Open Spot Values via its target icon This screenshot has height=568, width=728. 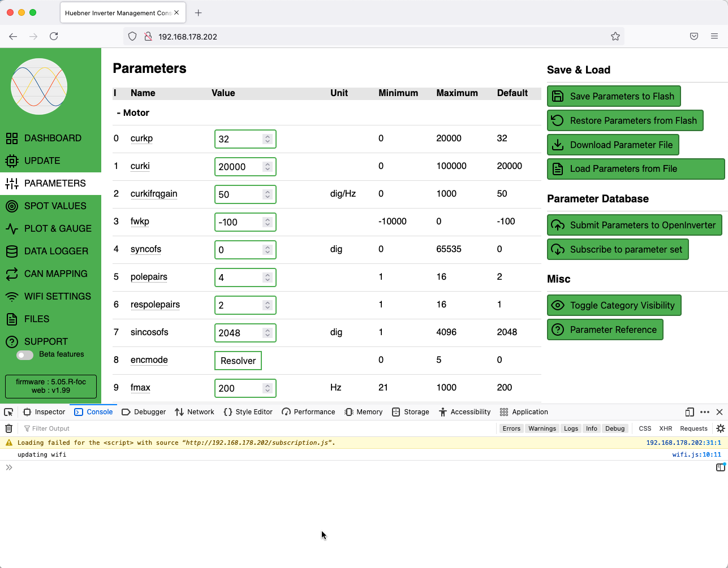(12, 206)
